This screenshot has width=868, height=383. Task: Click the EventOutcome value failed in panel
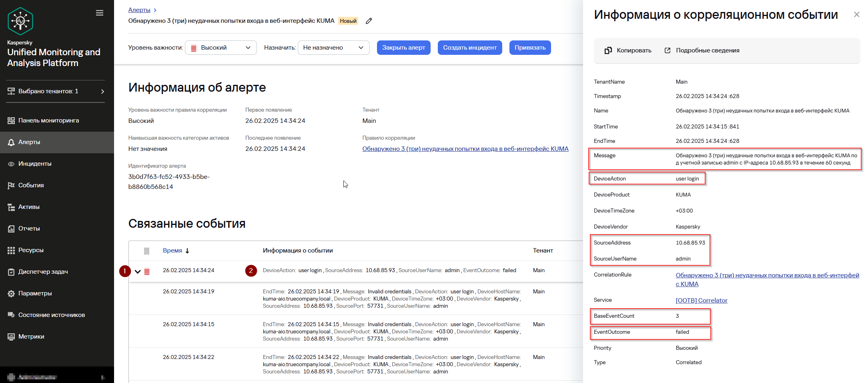click(682, 332)
